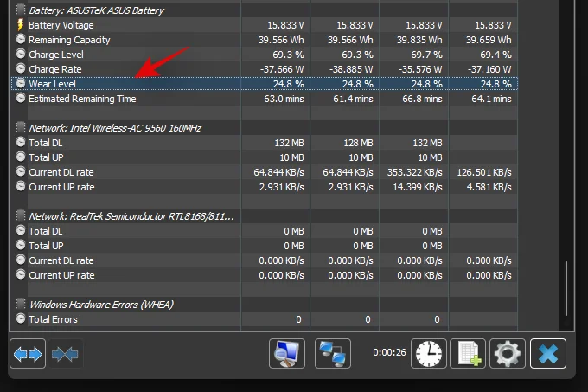Click the lightning bolt icon beside Battery Voltage
The height and width of the screenshot is (392, 588).
coord(21,25)
